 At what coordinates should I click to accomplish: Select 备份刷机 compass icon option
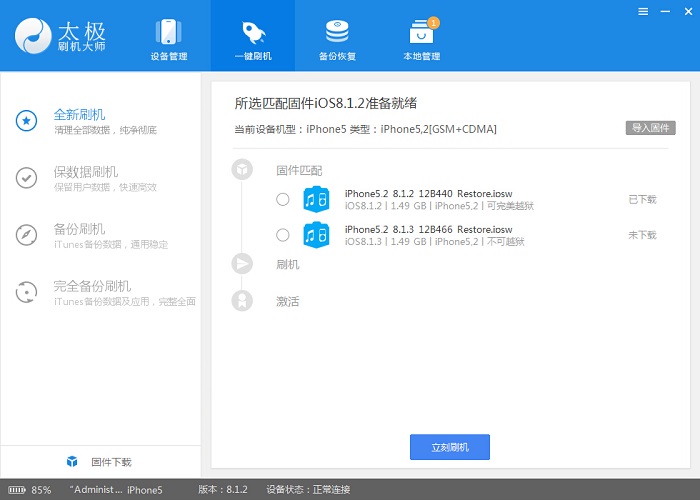pyautogui.click(x=27, y=235)
